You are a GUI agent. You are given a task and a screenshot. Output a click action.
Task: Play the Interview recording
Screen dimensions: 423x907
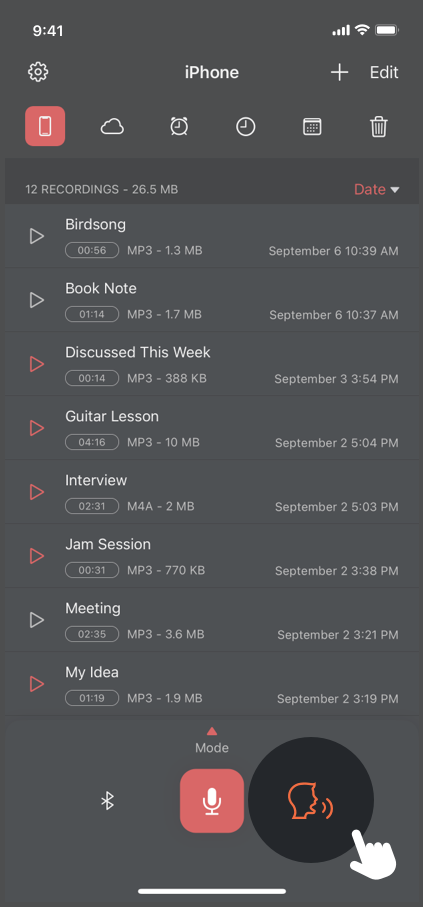pos(37,492)
